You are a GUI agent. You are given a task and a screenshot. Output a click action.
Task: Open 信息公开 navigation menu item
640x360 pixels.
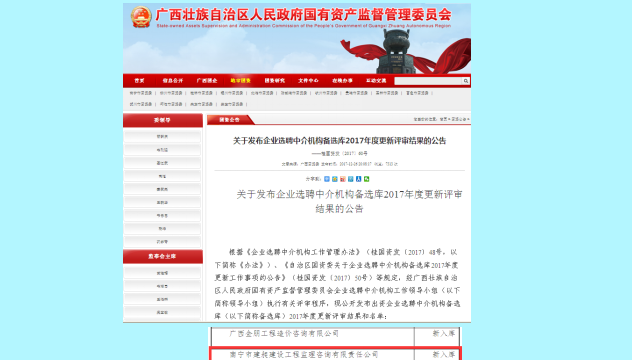point(173,81)
